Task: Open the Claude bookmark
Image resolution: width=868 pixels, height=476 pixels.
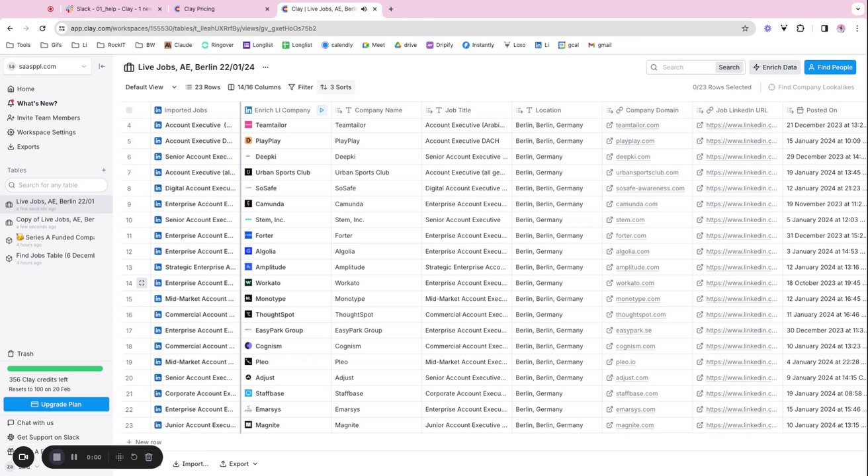Action: (179, 45)
